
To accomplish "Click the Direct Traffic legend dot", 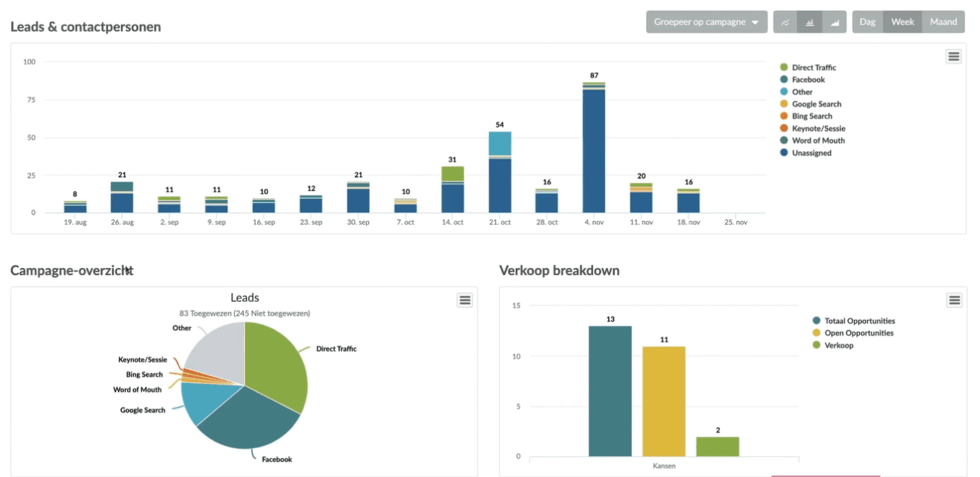I will click(x=783, y=68).
